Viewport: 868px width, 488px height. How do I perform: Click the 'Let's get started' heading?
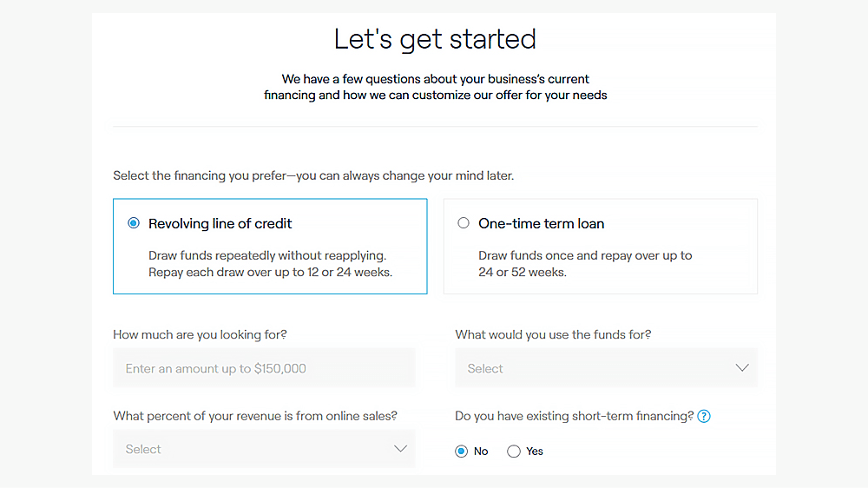pos(435,39)
